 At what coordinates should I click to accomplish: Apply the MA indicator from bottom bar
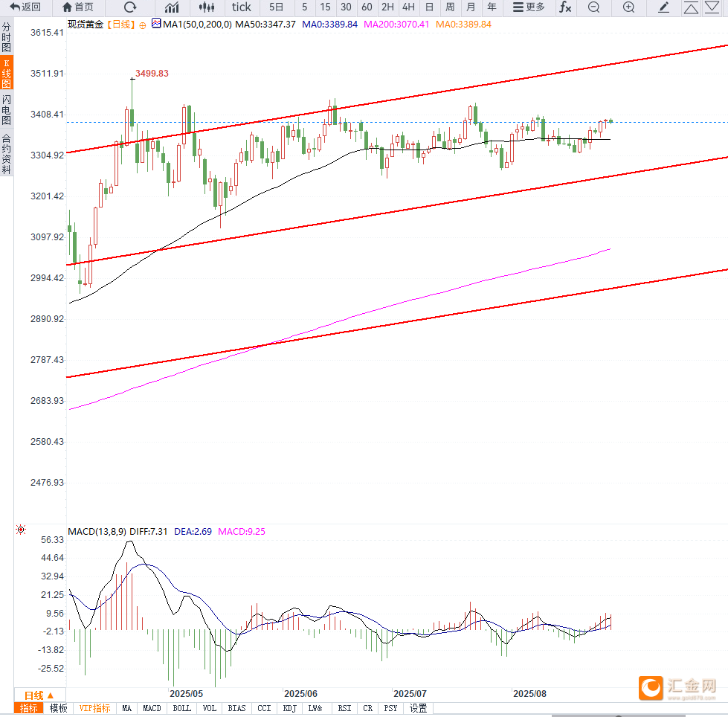point(126,708)
